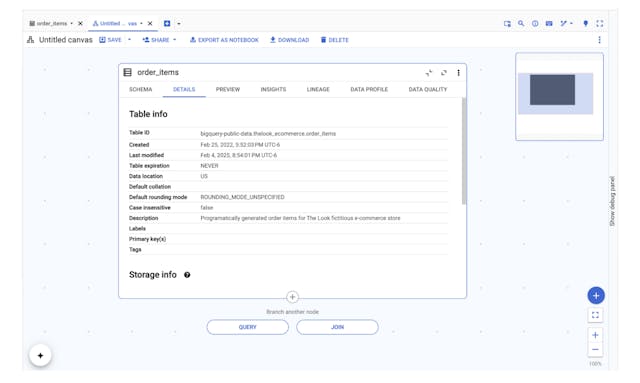
Task: Click the blue add new tab icon
Action: tap(167, 24)
